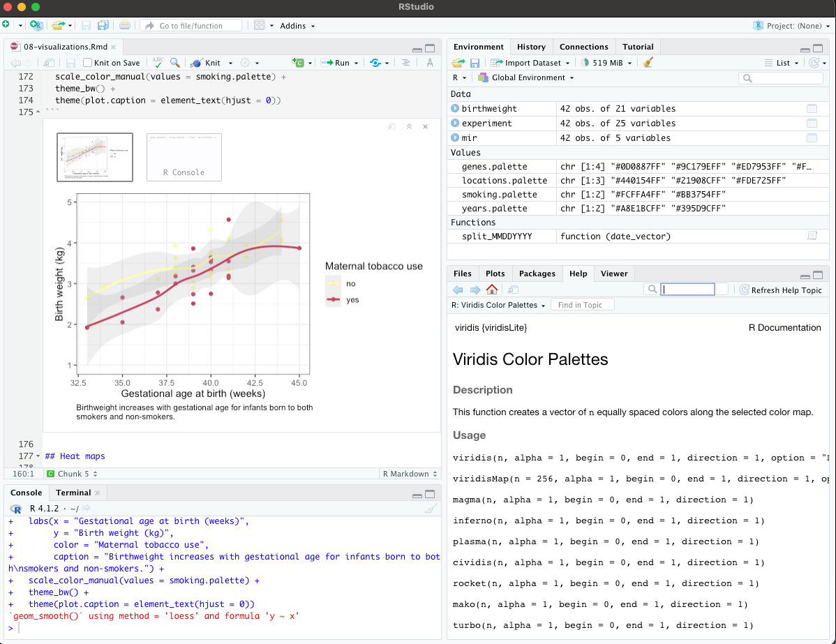Click the Go to file/function field
836x644 pixels.
point(191,26)
